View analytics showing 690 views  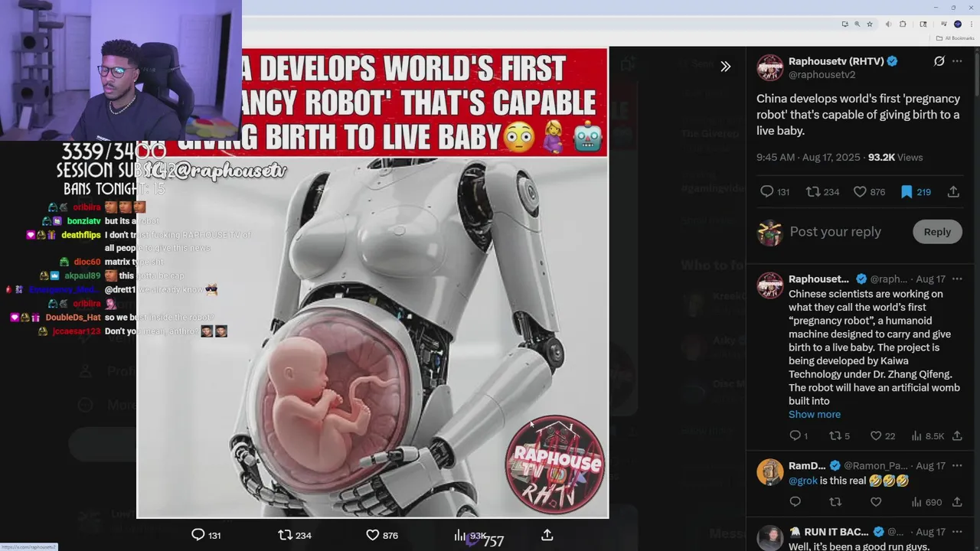926,502
